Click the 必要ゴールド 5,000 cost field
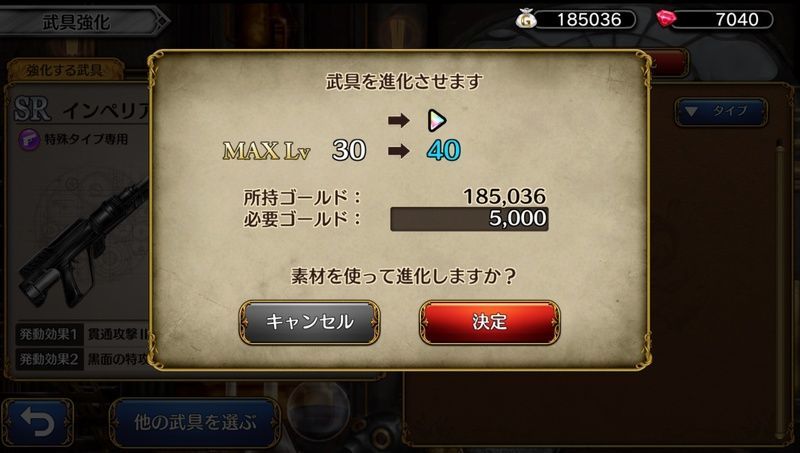 coord(469,219)
